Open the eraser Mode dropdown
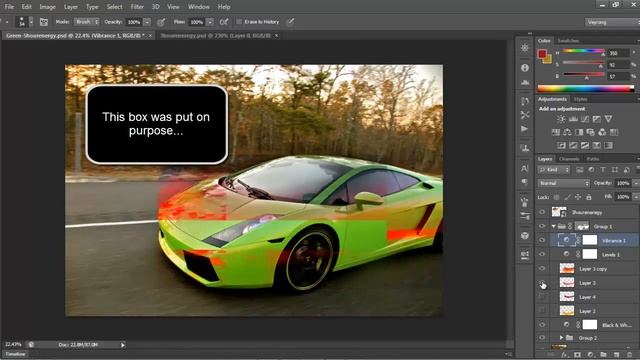640x360 pixels. 87,22
